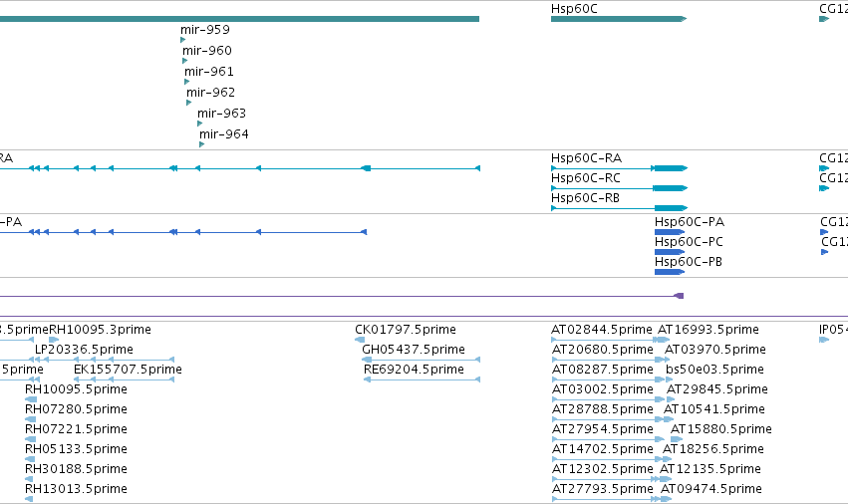Click the Hsp60C-RB transcript exon block
This screenshot has height=504, width=848.
click(x=671, y=208)
